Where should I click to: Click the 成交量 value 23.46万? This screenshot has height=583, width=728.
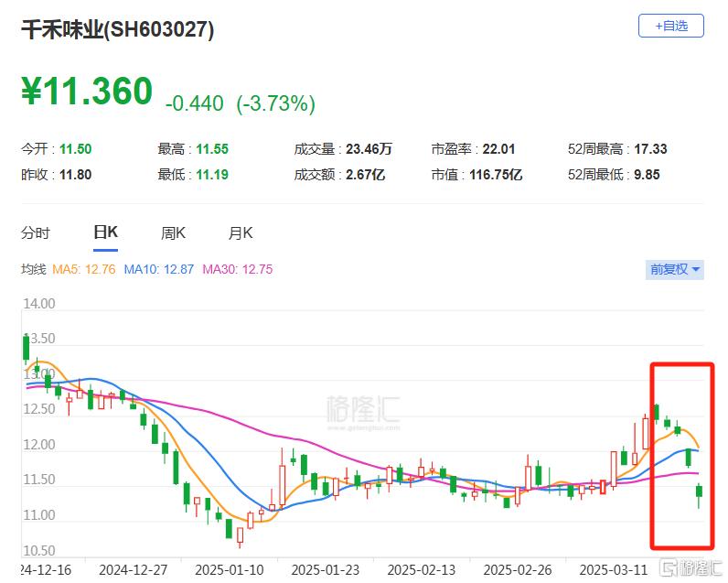pyautogui.click(x=369, y=149)
